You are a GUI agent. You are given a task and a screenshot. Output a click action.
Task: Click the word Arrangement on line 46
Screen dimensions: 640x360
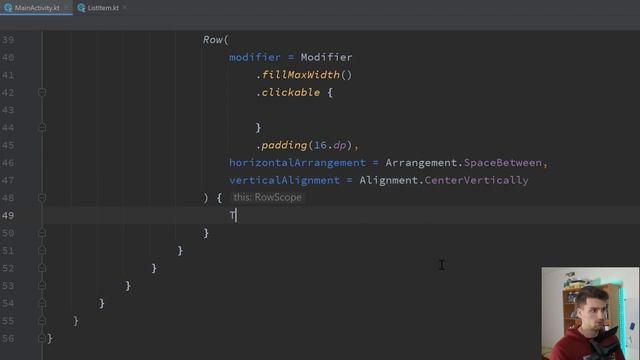[421, 163]
